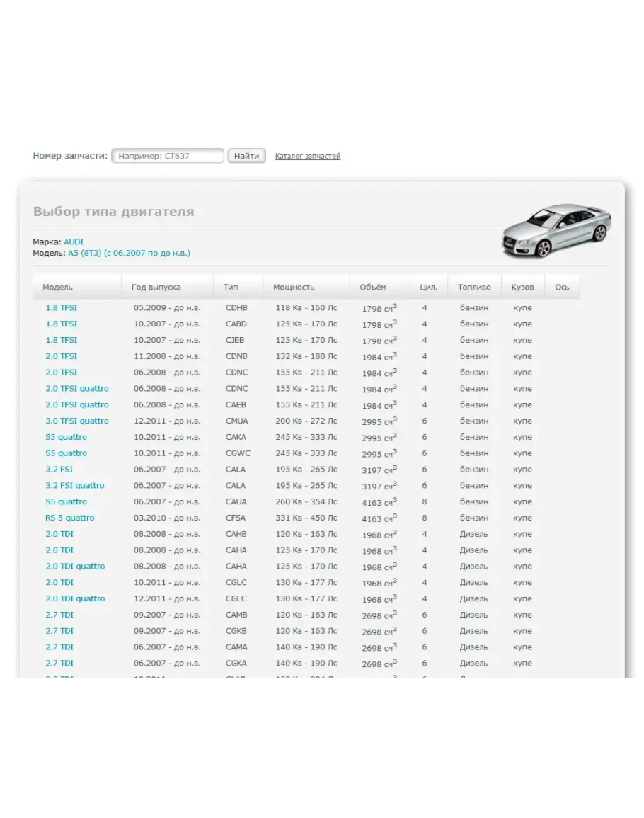Open the Каталог запчастей link
The width and height of the screenshot is (644, 818).
pyautogui.click(x=307, y=157)
